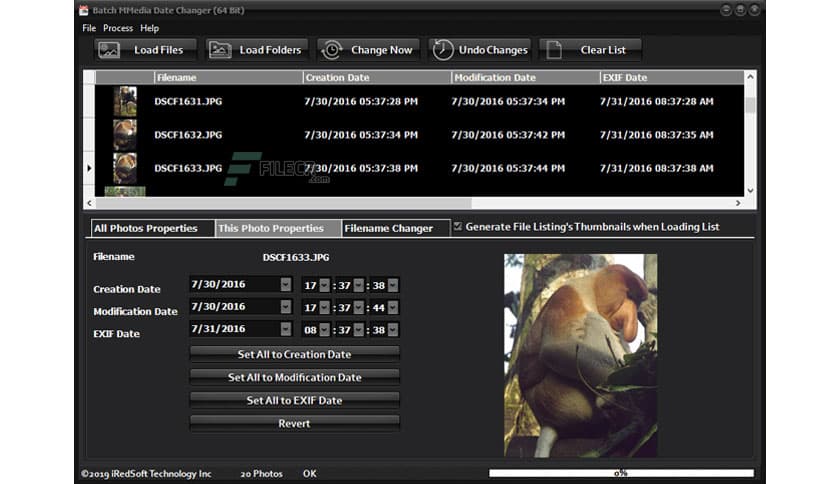Click the list scroll left arrow
The height and width of the screenshot is (484, 836).
coord(90,203)
